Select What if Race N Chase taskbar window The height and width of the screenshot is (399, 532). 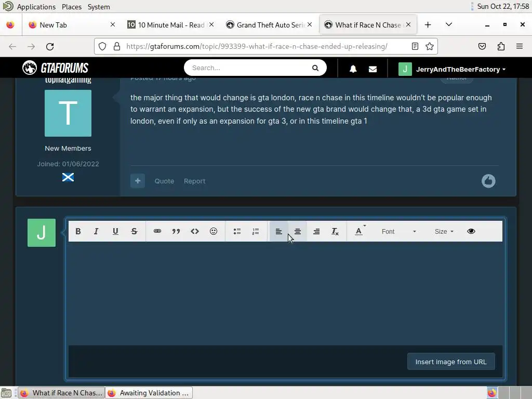[x=61, y=393]
